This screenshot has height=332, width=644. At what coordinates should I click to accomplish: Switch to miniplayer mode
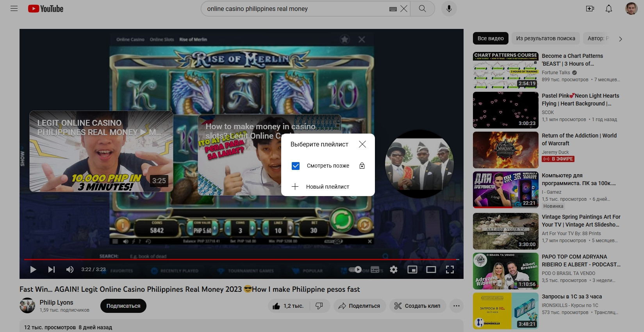(x=412, y=270)
